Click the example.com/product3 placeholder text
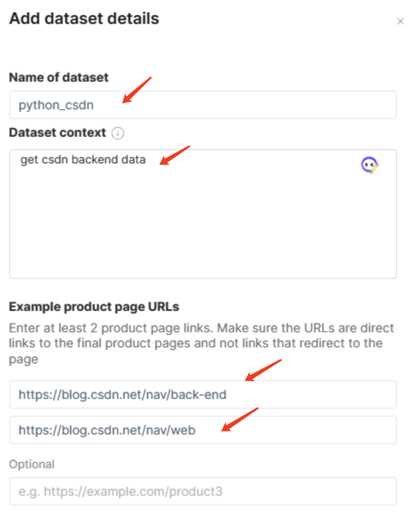Screen dimensions: 420x519 [120, 491]
